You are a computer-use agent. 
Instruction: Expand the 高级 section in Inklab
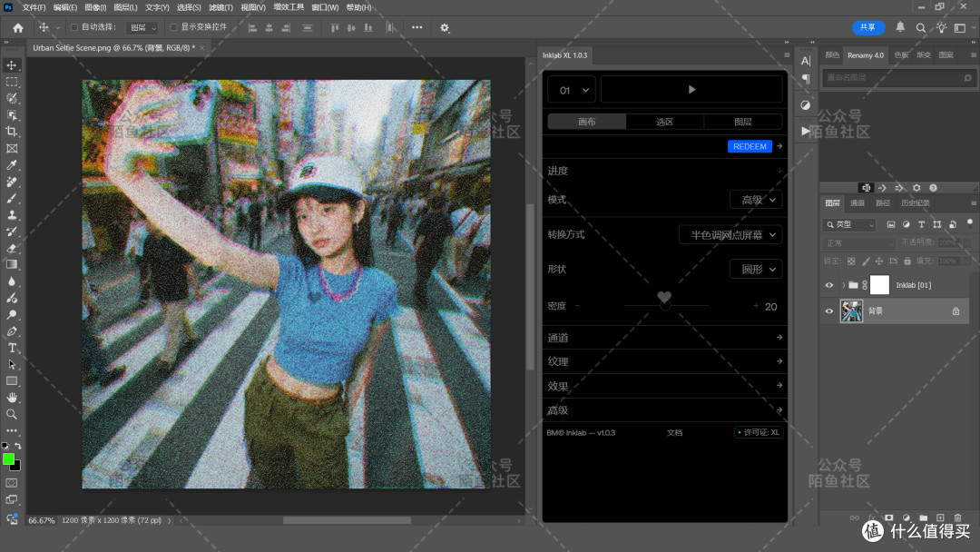point(664,410)
